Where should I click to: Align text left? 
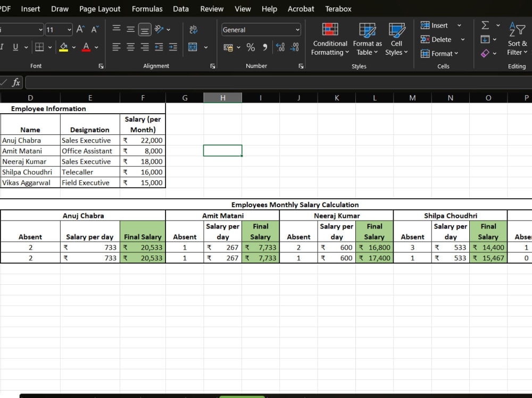tap(117, 47)
